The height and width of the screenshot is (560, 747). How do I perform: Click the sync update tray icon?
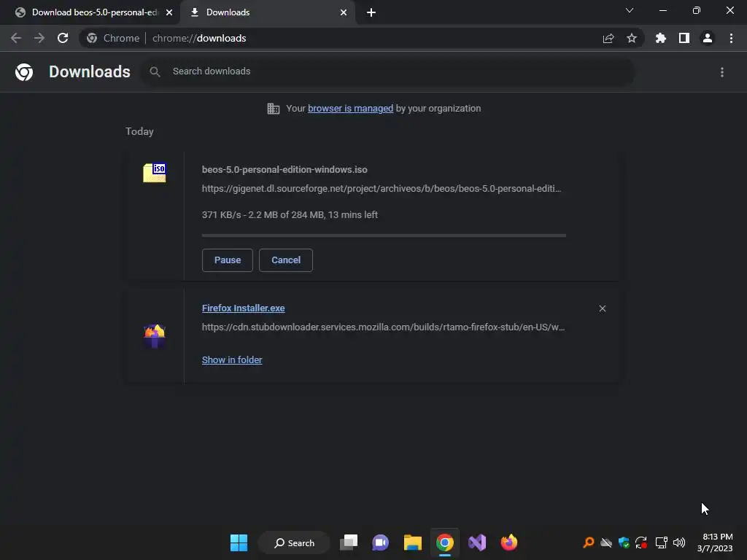[x=641, y=542]
